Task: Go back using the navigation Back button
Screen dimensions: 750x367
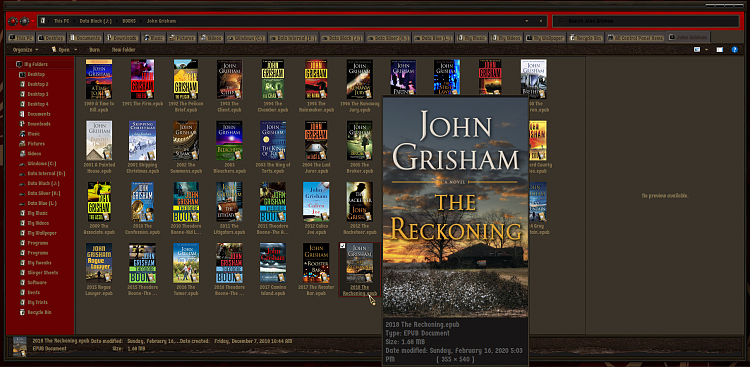Action: (x=12, y=21)
